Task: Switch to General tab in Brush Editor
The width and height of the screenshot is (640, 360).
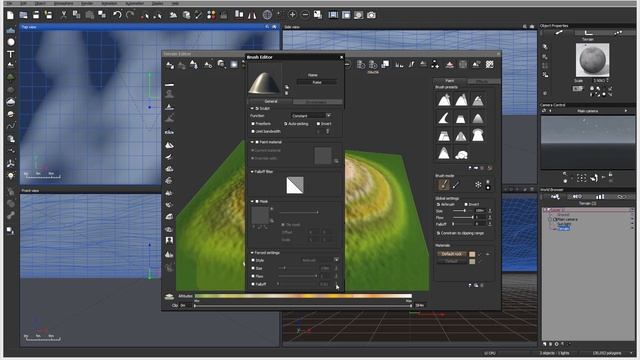Action: (271, 101)
